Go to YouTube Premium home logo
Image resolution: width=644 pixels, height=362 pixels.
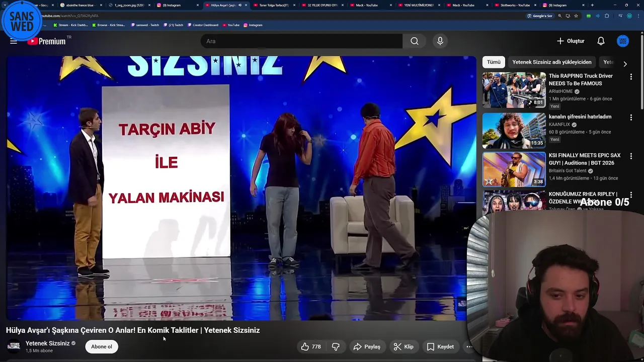point(46,41)
